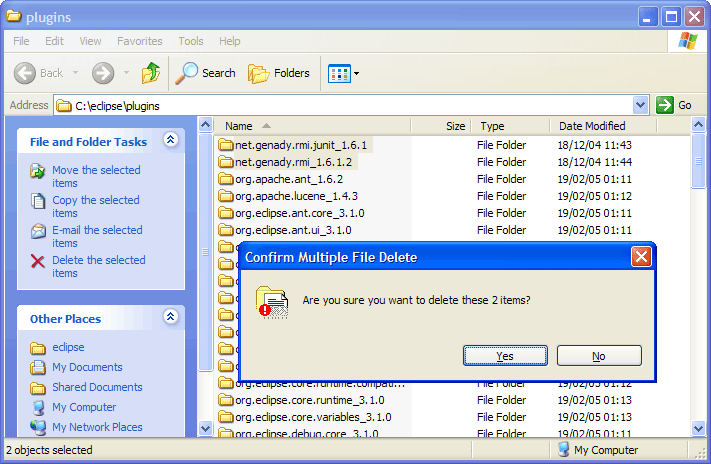Click folder icon of org.eclipse.ant.ui_3.1.0
This screenshot has height=464, width=711.
point(225,230)
